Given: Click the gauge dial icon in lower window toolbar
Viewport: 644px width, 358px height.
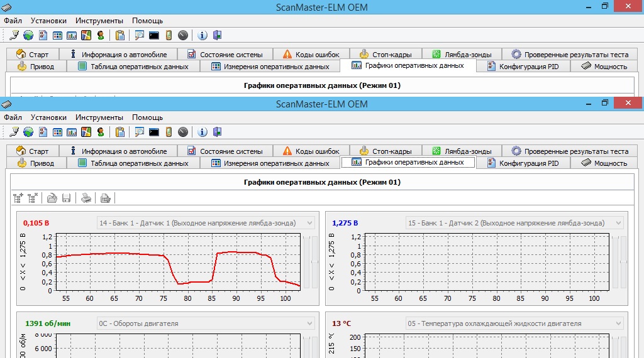Looking at the screenshot, I should pos(183,132).
